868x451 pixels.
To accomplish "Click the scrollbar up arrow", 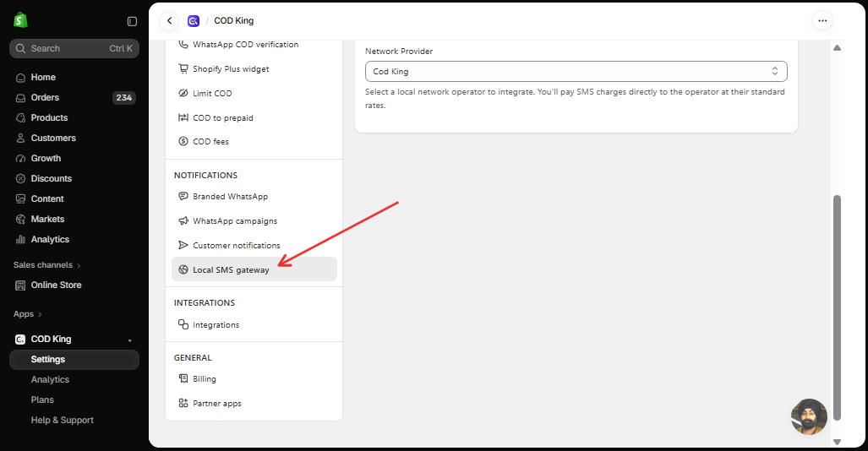I will [837, 47].
